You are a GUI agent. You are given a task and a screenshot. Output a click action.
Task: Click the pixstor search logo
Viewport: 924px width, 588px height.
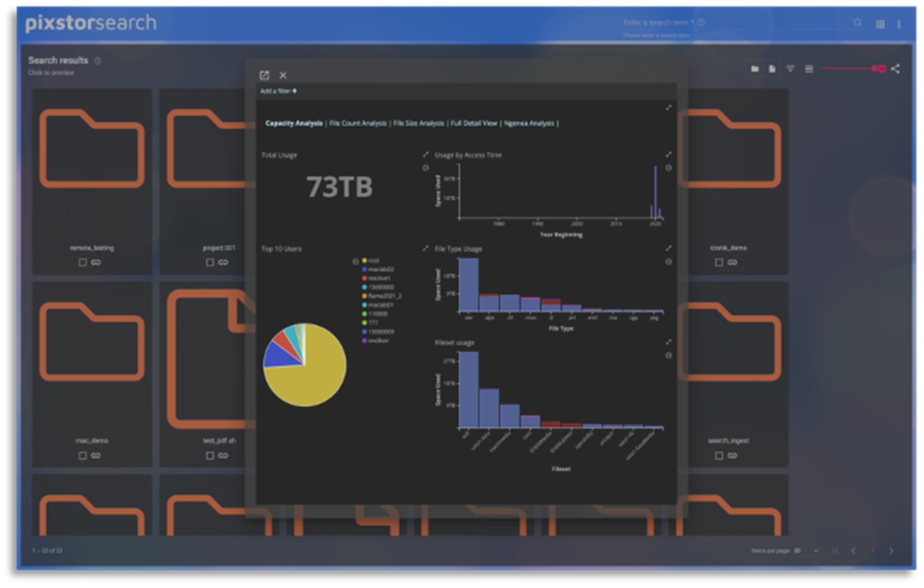91,23
